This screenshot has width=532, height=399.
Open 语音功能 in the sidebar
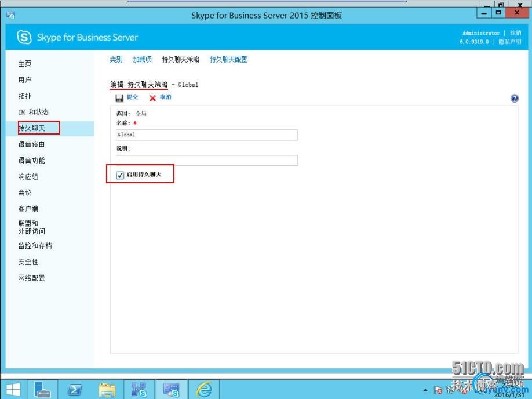coord(31,160)
